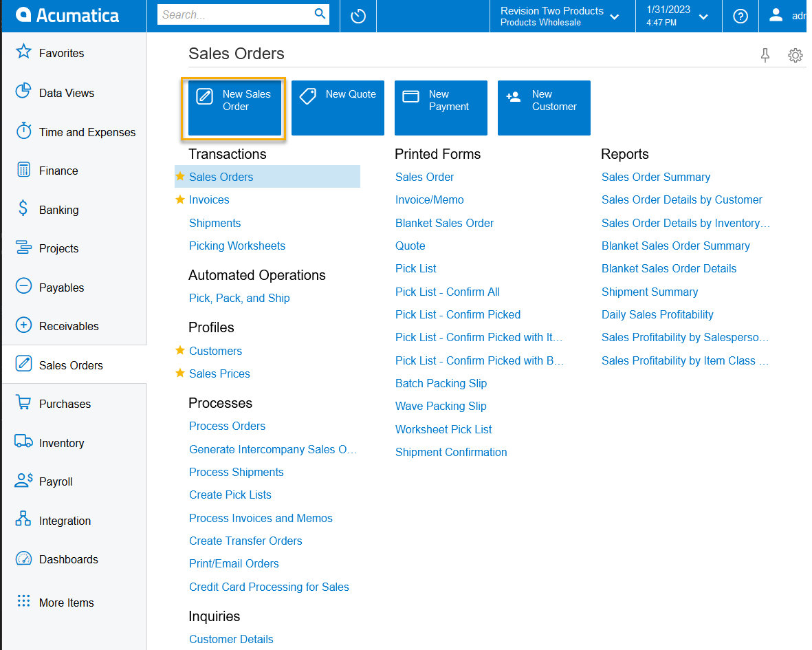812x650 pixels.
Task: Click the Data Views pie icon
Action: coord(23,91)
